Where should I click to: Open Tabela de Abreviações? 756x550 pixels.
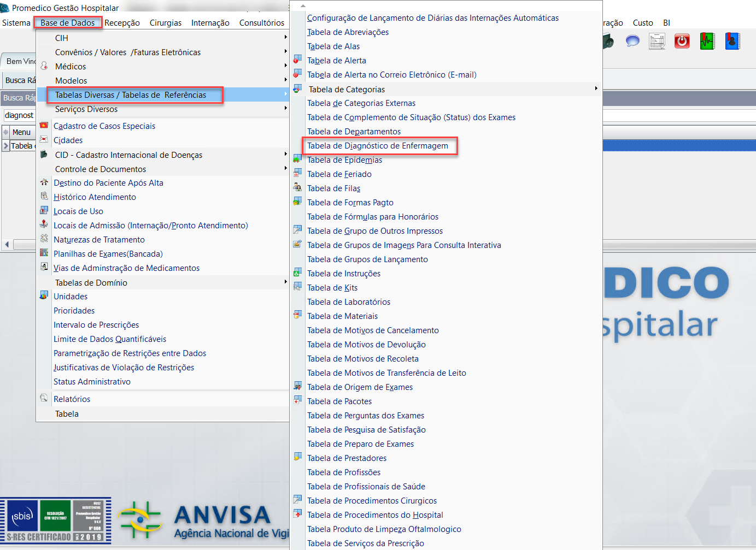[x=348, y=32]
